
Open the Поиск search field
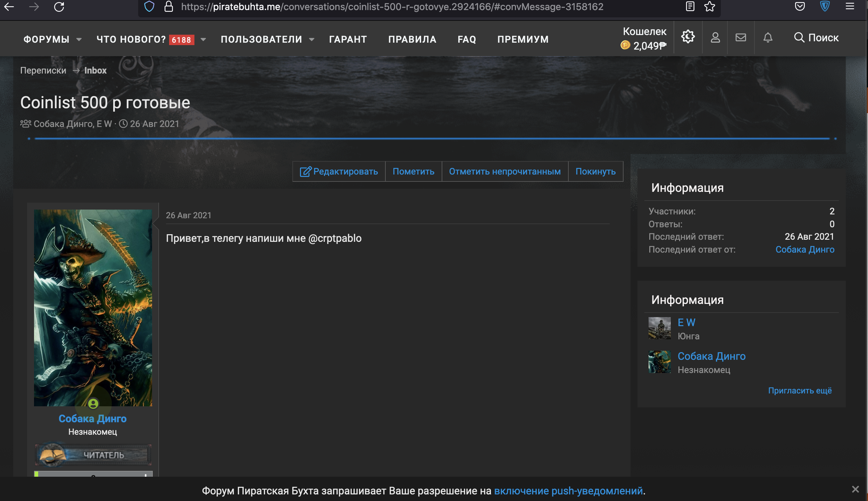pyautogui.click(x=817, y=37)
